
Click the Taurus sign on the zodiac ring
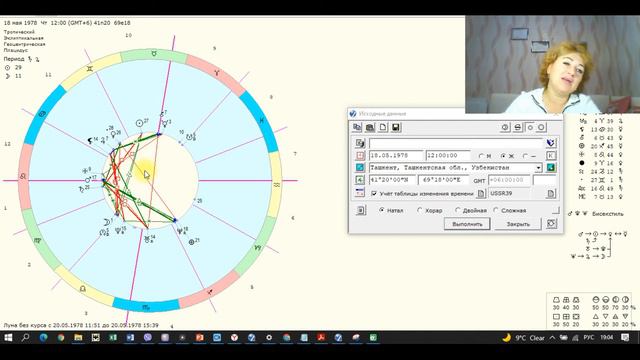[x=154, y=53]
